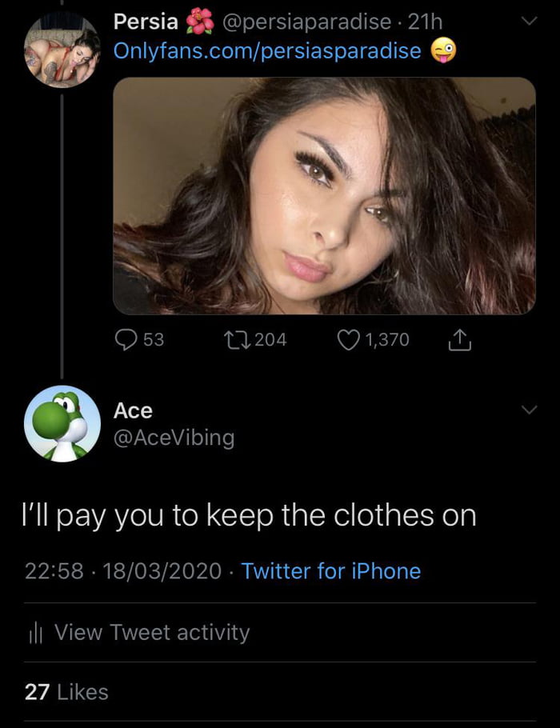This screenshot has height=728, width=560.
Task: Click the hibiscus emoji next to Persia's name
Action: tap(196, 22)
